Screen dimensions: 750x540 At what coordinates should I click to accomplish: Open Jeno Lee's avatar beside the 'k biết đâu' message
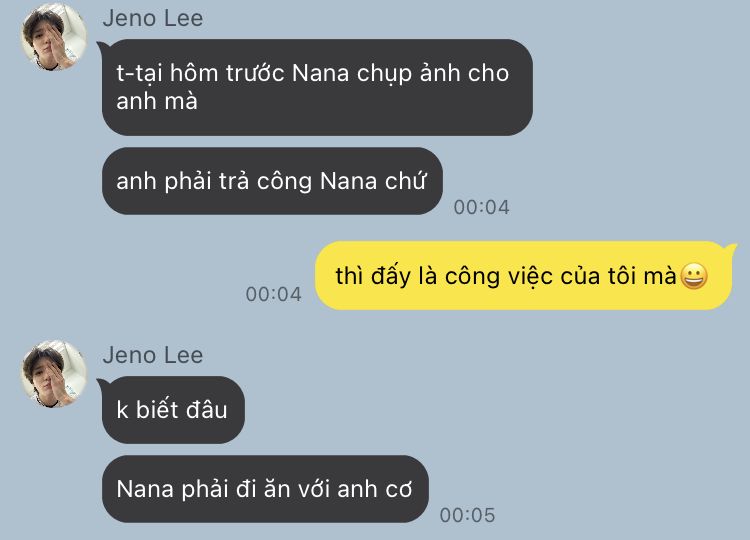(x=54, y=374)
